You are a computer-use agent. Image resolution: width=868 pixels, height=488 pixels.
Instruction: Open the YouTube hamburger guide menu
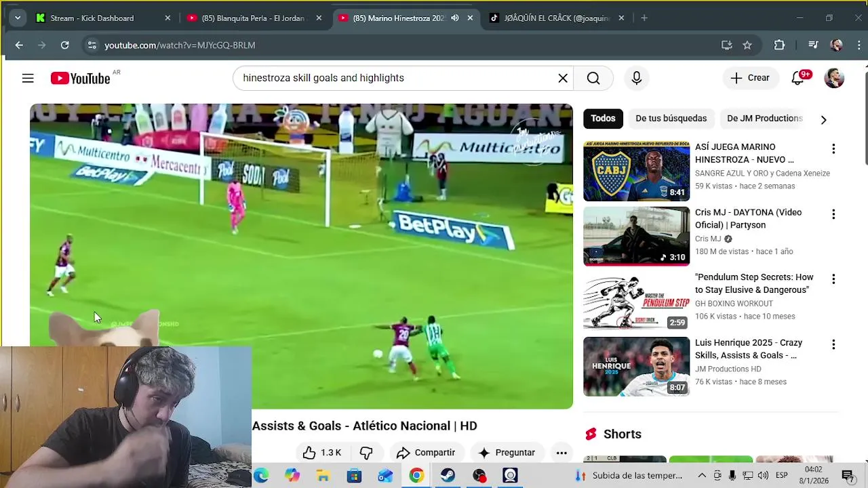pos(28,78)
